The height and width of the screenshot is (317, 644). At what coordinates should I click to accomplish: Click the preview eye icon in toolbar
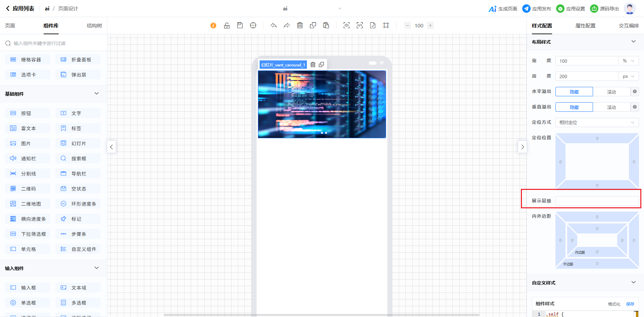pos(346,25)
